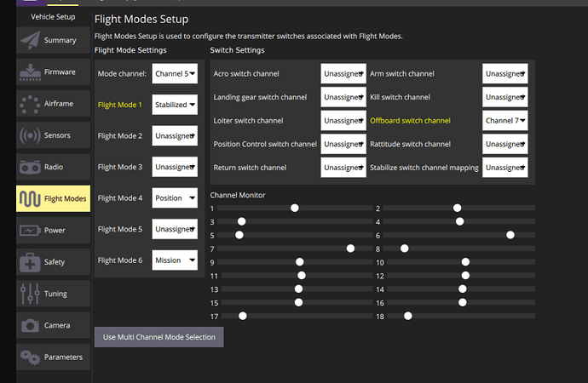Open the Summary page
The width and height of the screenshot is (588, 383).
pos(53,40)
